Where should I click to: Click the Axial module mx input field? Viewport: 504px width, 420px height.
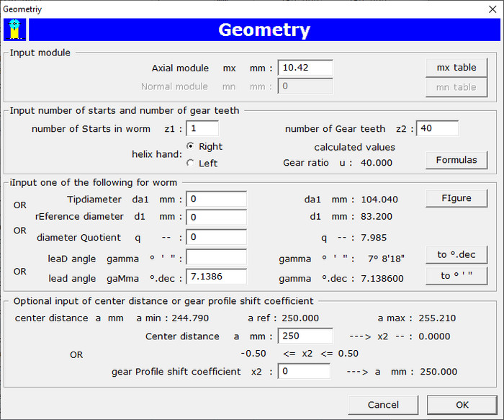[305, 68]
